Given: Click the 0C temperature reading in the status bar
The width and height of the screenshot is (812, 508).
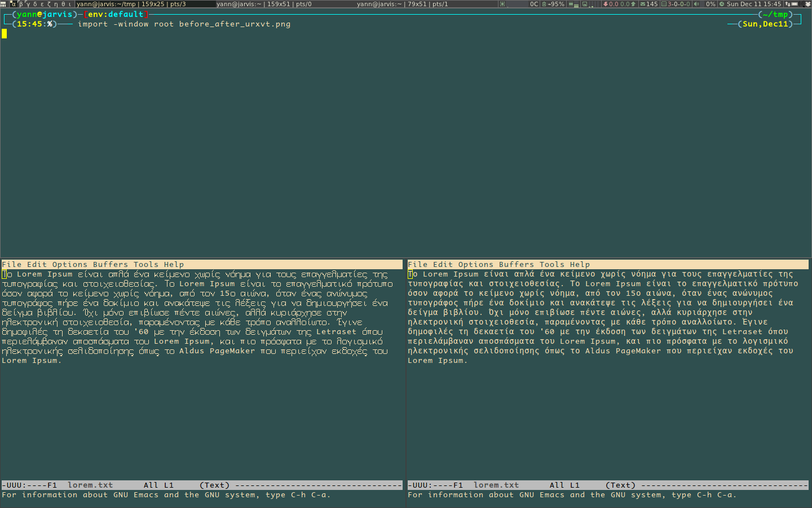Looking at the screenshot, I should (534, 4).
